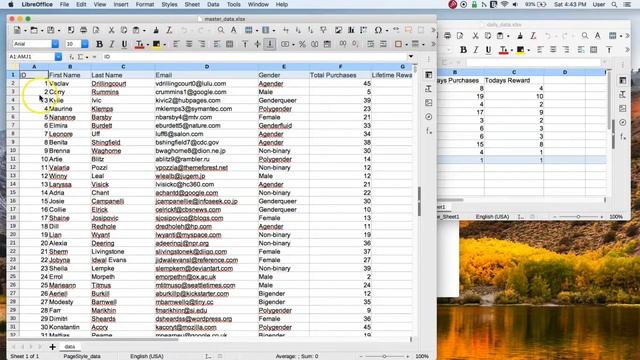This screenshot has width=640, height=360.
Task: Toggle Italic in master_data window
Action: pyautogui.click(x=111, y=44)
